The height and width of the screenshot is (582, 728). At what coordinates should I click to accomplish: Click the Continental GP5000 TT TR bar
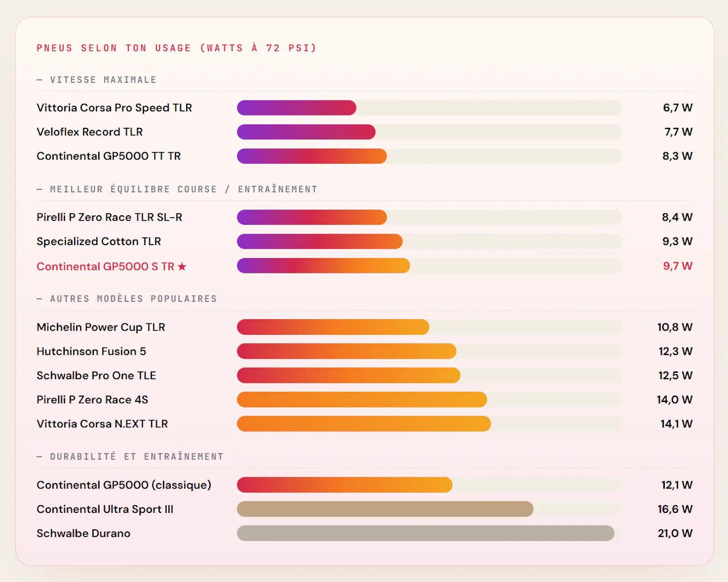coord(312,156)
